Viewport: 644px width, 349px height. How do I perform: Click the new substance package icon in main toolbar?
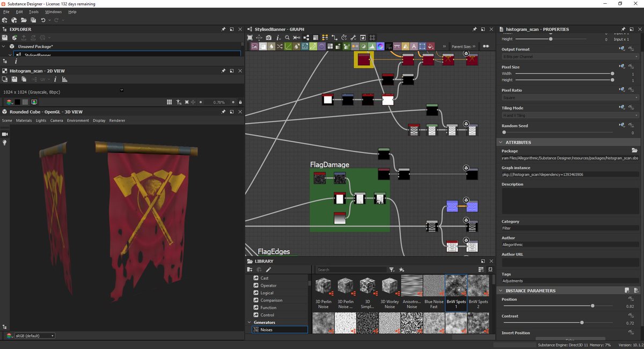click(x=5, y=20)
